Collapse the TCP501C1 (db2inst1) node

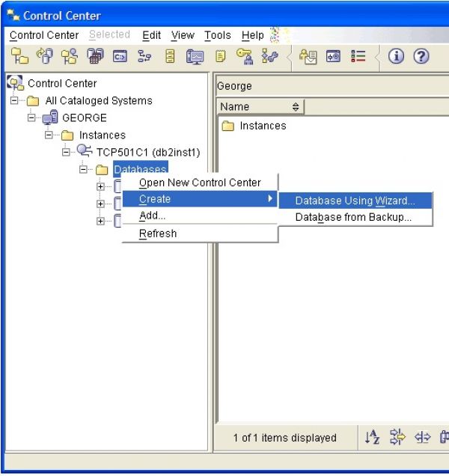pyautogui.click(x=66, y=152)
